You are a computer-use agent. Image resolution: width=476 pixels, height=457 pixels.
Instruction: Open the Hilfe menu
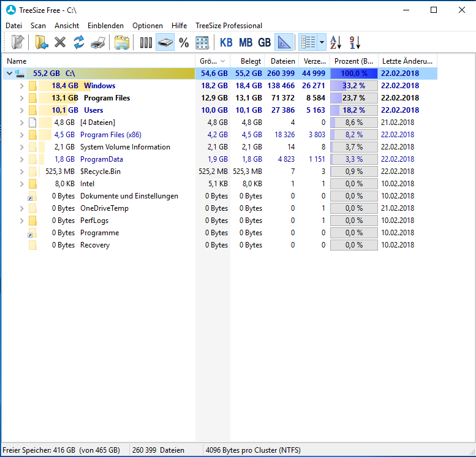(x=179, y=26)
